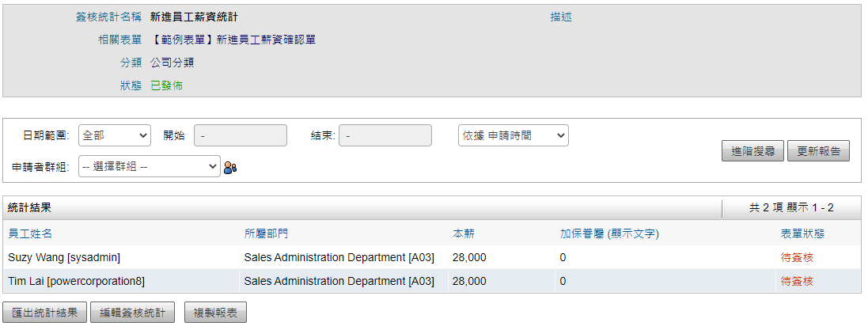The image size is (868, 330).
Task: Click 待簽核 status in Tim Lai row
Action: [x=797, y=281]
